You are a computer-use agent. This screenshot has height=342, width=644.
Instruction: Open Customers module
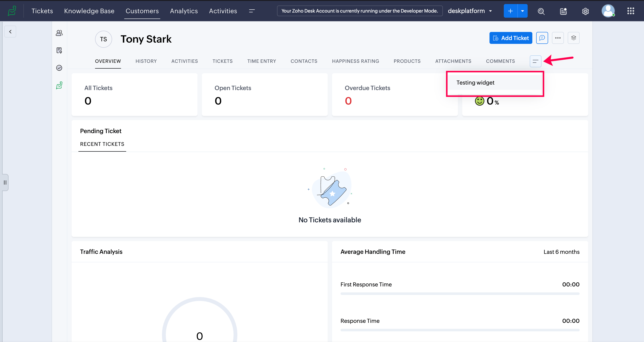[142, 11]
